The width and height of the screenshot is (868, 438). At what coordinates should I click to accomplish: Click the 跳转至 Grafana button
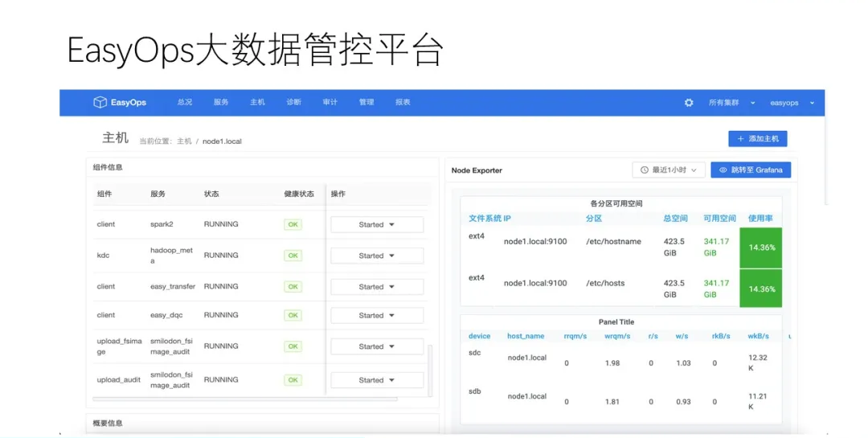(x=751, y=170)
